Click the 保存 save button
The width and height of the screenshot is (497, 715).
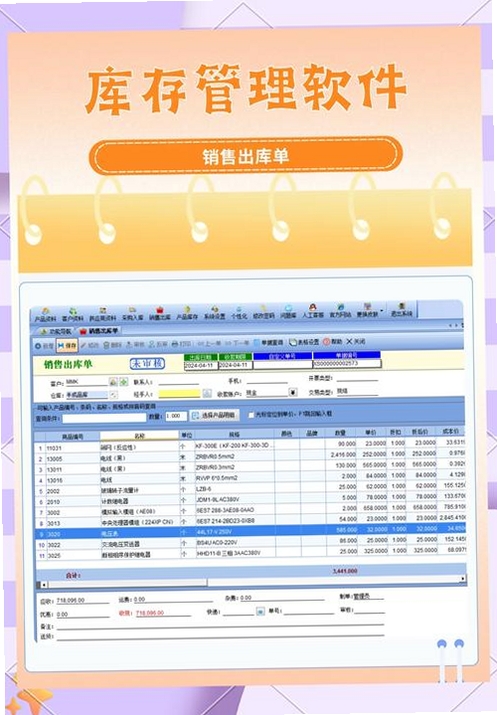67,346
